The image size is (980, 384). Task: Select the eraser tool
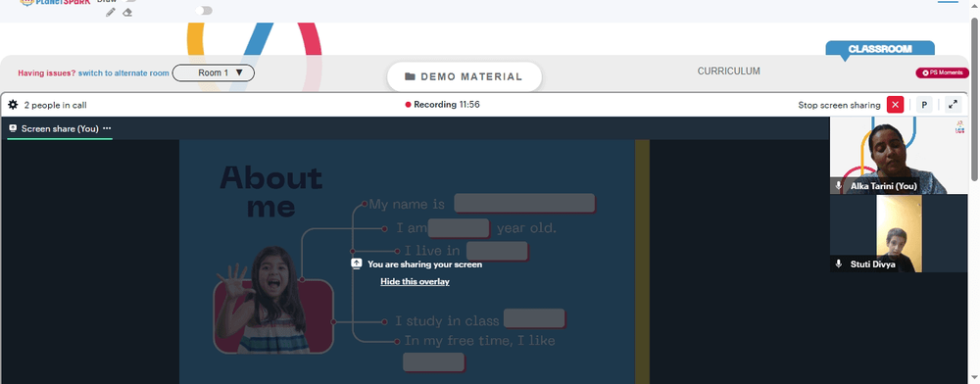tap(127, 12)
